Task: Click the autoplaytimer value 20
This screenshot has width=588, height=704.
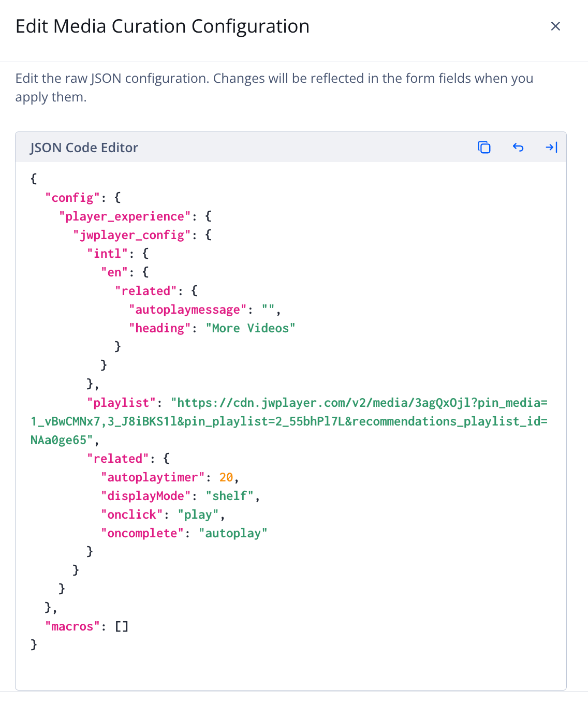Action: point(226,477)
